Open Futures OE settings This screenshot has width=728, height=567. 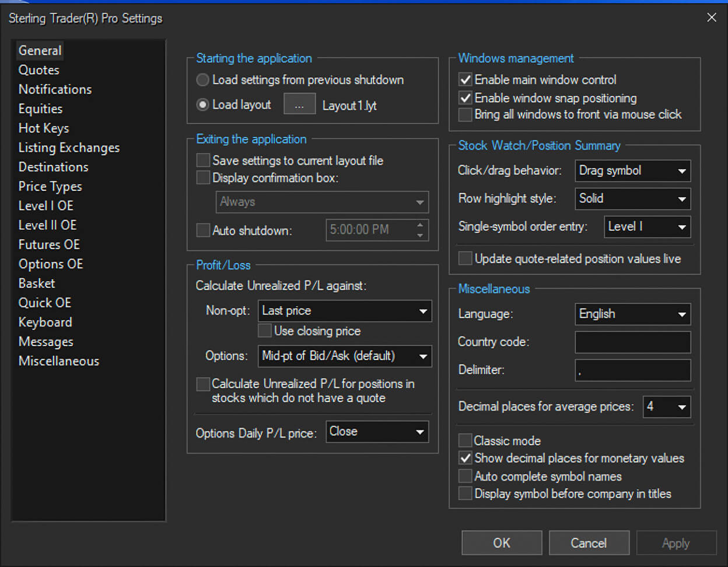click(x=49, y=244)
